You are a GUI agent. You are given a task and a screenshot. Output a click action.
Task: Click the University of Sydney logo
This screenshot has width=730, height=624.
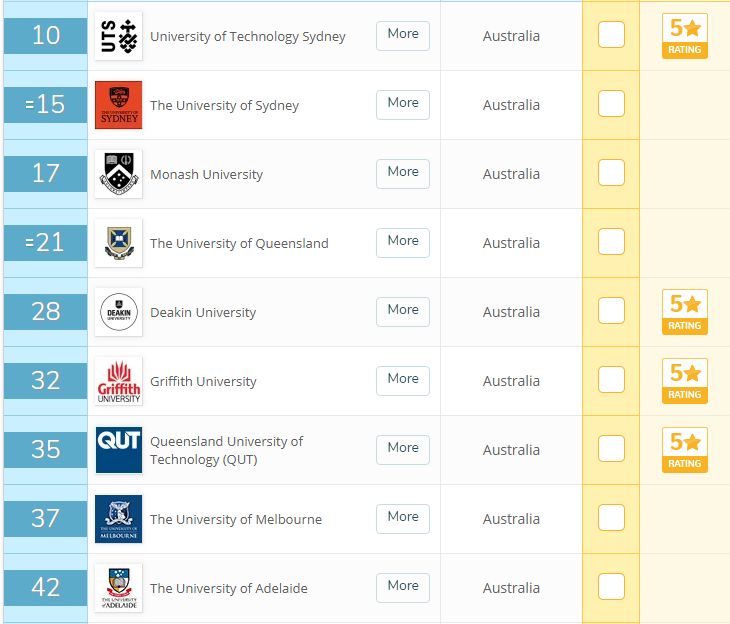[x=118, y=105]
